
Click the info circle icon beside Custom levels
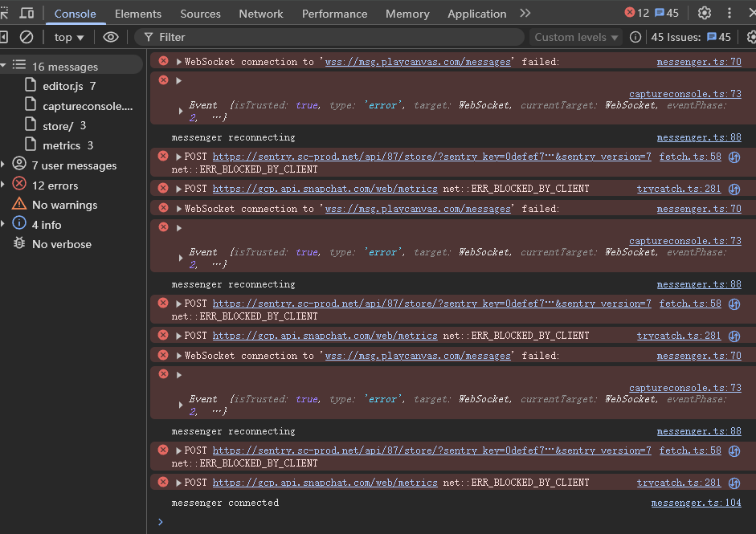635,37
